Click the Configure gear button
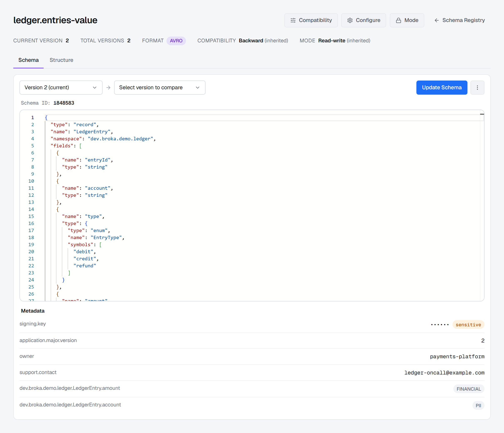This screenshot has width=504, height=433. 363,20
